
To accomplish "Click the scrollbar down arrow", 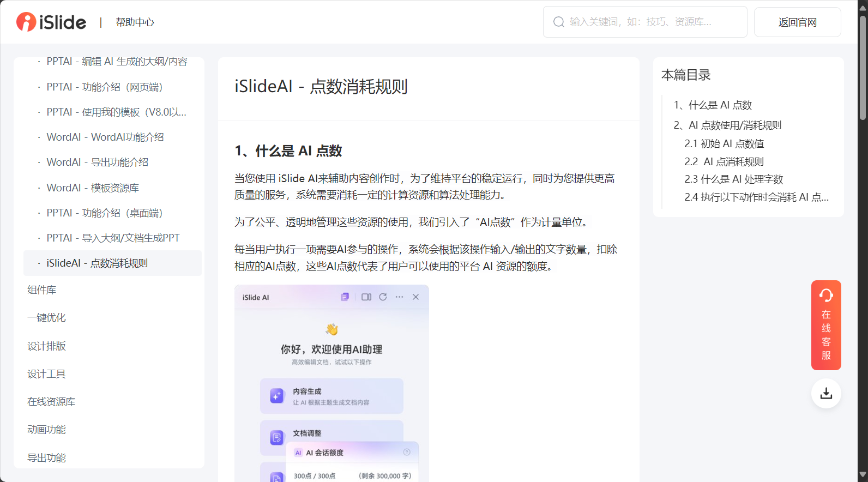I will pos(863,475).
